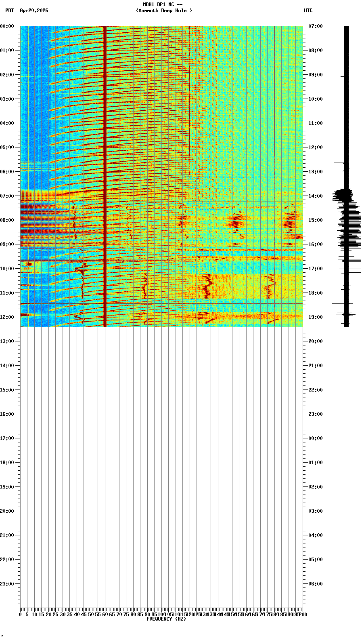Click the dark red 60 Hz line in spectrogram
The image size is (364, 640).
click(105, 176)
